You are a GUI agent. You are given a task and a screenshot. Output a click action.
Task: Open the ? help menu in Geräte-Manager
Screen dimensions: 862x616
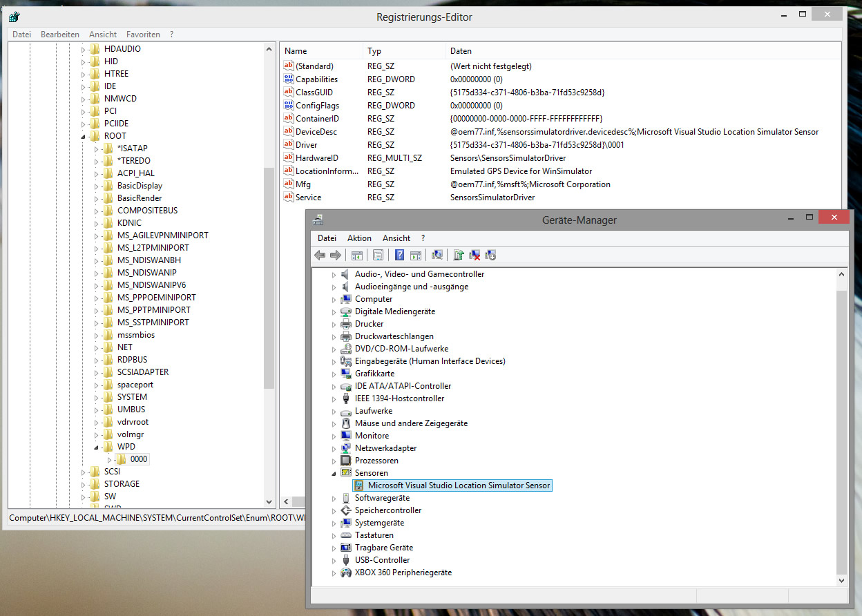[423, 238]
